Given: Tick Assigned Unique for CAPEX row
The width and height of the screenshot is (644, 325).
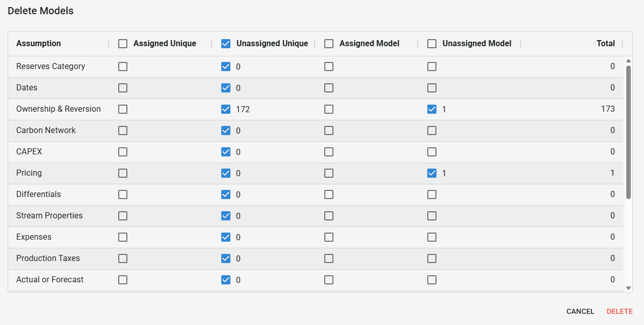Looking at the screenshot, I should tap(123, 152).
